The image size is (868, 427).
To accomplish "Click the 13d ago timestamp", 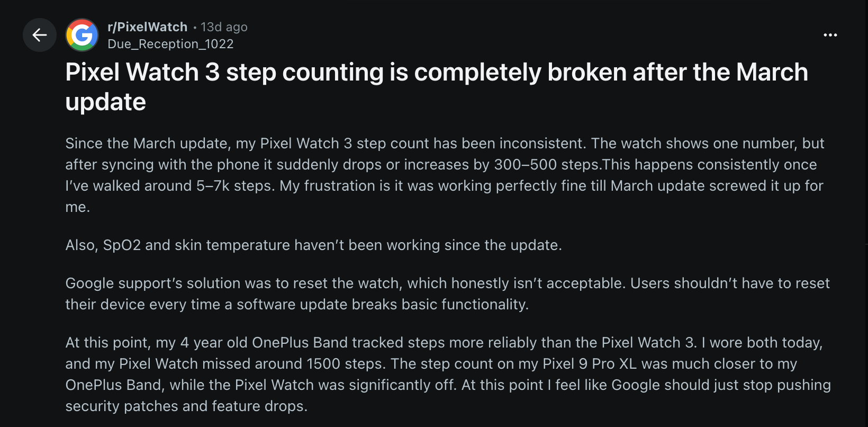I will point(223,26).
